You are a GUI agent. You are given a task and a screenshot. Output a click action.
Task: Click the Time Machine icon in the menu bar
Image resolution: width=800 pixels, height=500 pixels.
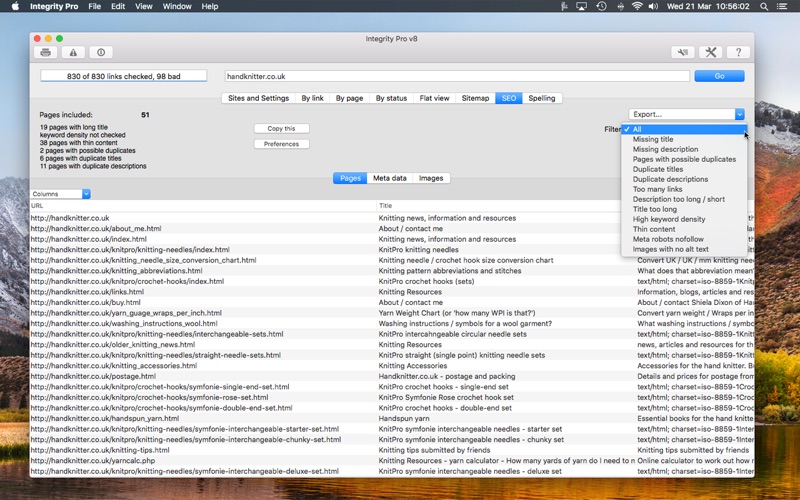click(x=602, y=6)
